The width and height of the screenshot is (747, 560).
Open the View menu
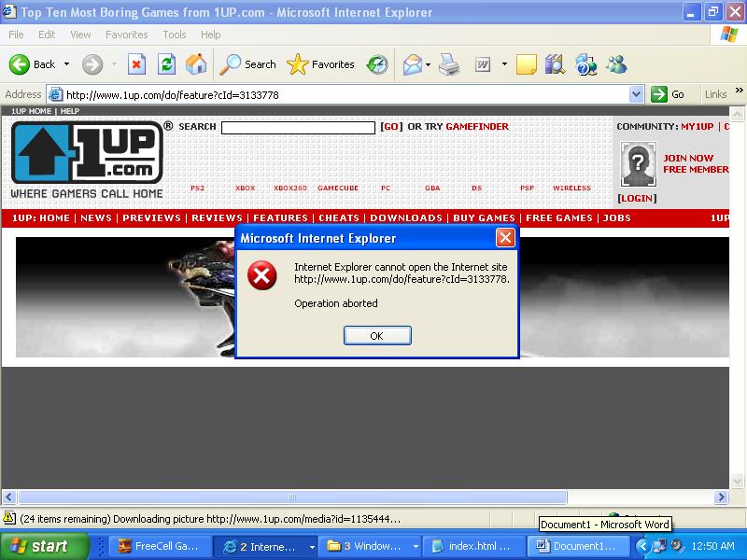pyautogui.click(x=80, y=35)
